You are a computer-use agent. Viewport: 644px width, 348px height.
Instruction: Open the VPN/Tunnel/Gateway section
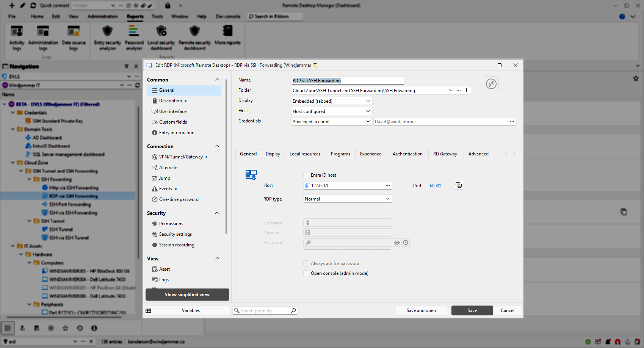click(x=181, y=157)
